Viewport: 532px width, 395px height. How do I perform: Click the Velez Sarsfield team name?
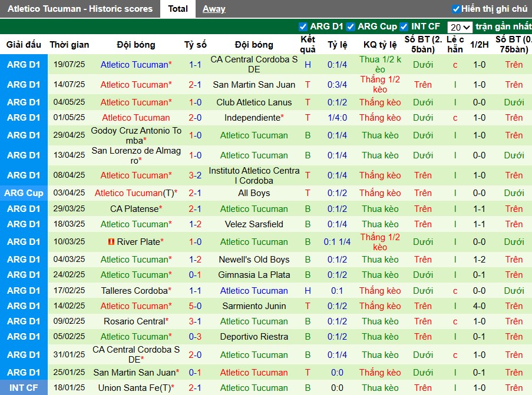[x=254, y=224]
